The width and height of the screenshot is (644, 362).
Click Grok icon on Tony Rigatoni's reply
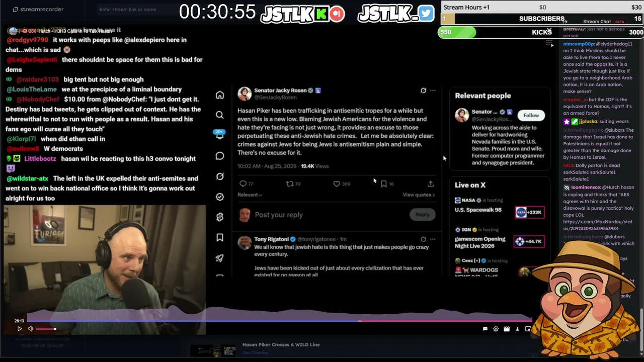coord(423,239)
